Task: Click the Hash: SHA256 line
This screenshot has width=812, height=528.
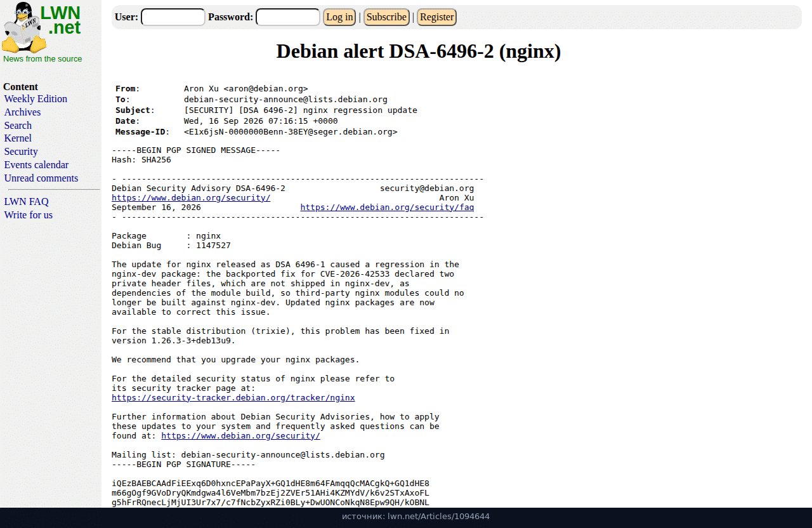Action: pyautogui.click(x=141, y=160)
